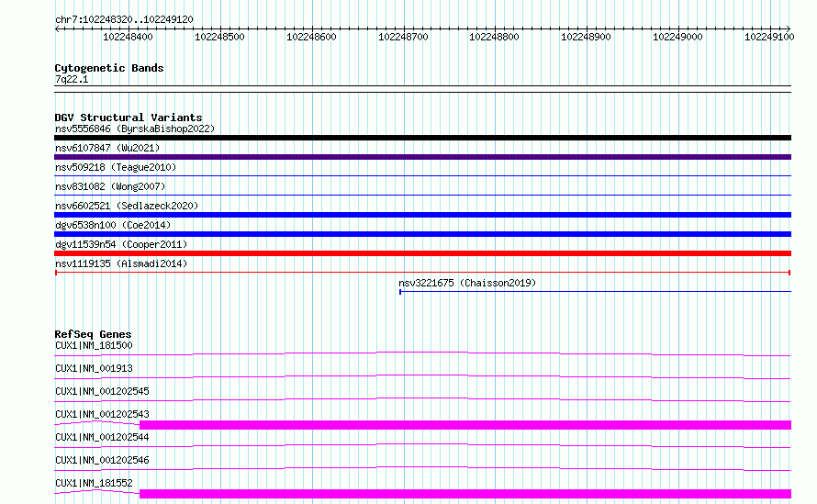The width and height of the screenshot is (817, 504).
Task: Click the magenta exon bar of NM_001202543
Action: (x=465, y=425)
